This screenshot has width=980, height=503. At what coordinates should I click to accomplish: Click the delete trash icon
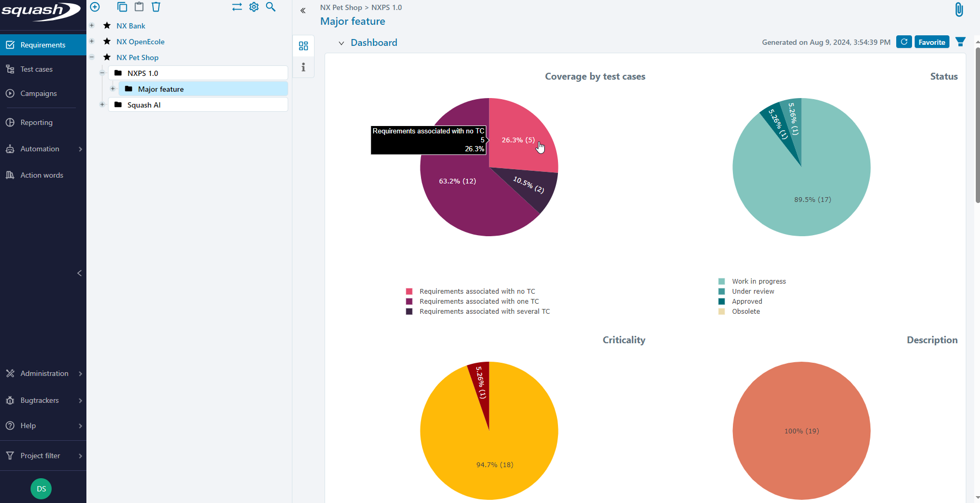point(156,7)
